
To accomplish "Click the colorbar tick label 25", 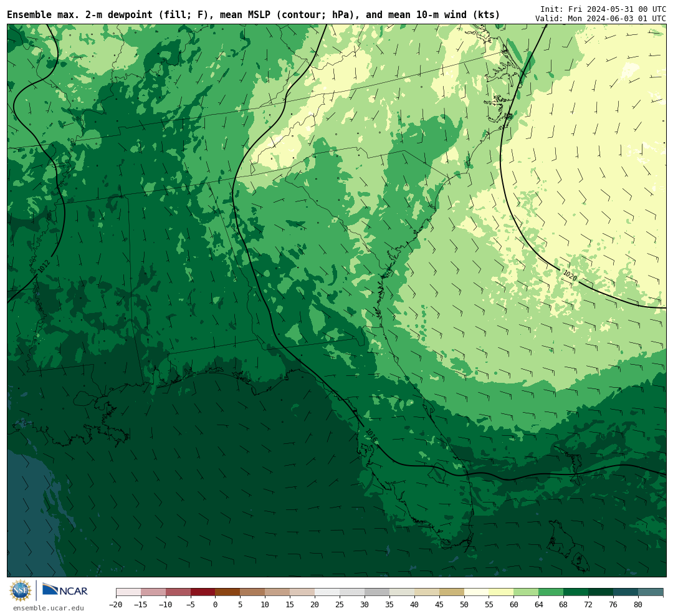I will [340, 605].
